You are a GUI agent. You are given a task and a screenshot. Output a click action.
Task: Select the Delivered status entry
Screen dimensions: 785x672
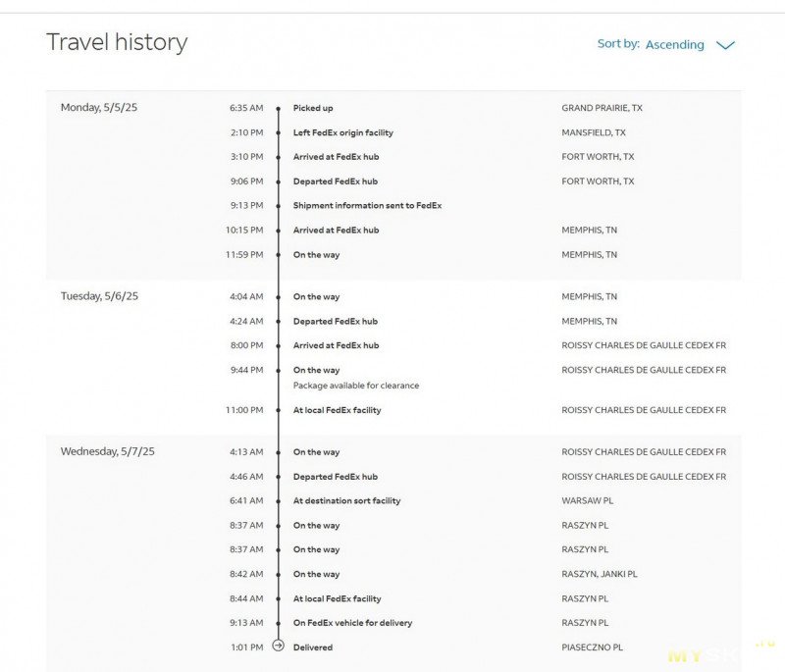coord(313,646)
